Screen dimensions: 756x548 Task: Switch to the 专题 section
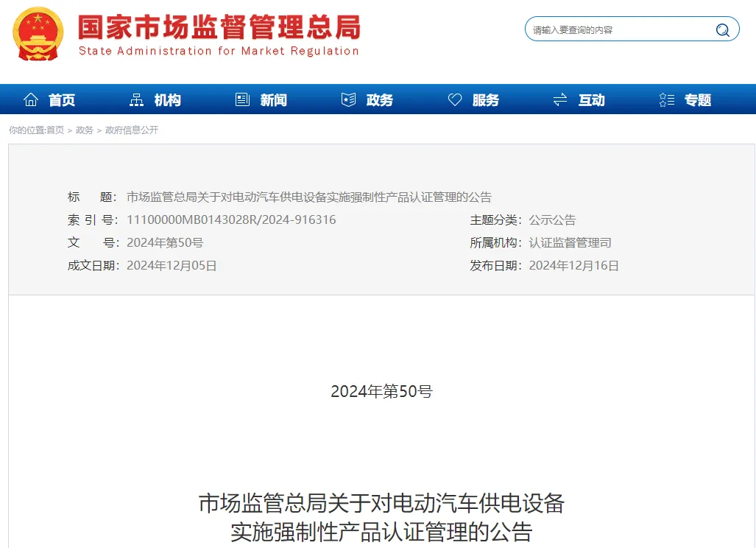699,99
